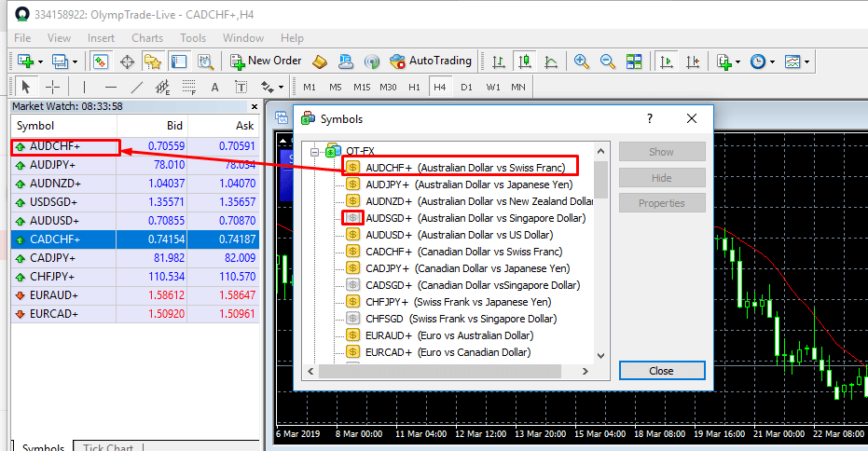868x451 pixels.
Task: Select USDSGD+ row in Market Watch
Action: [x=135, y=202]
